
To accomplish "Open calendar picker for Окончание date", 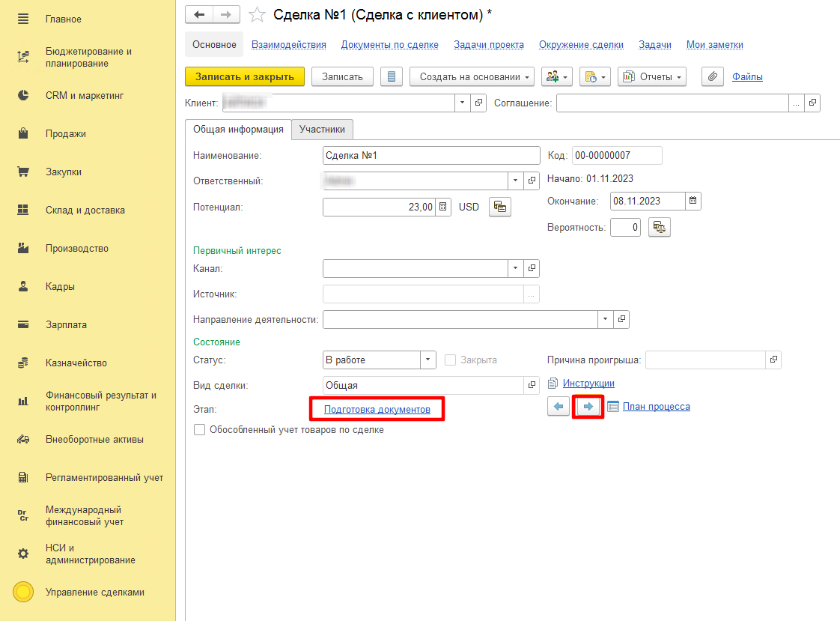I will (x=693, y=201).
